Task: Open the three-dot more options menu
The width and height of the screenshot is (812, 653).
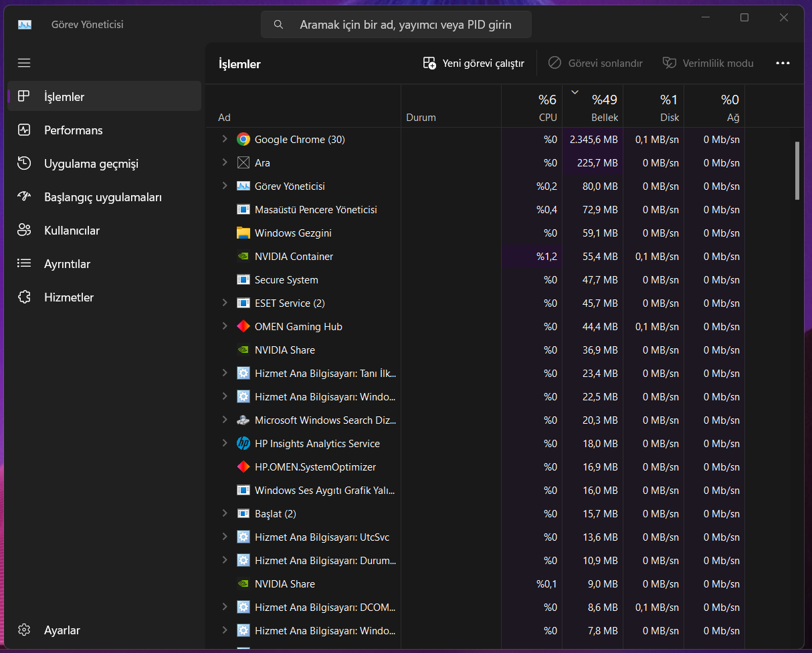Action: pyautogui.click(x=783, y=63)
